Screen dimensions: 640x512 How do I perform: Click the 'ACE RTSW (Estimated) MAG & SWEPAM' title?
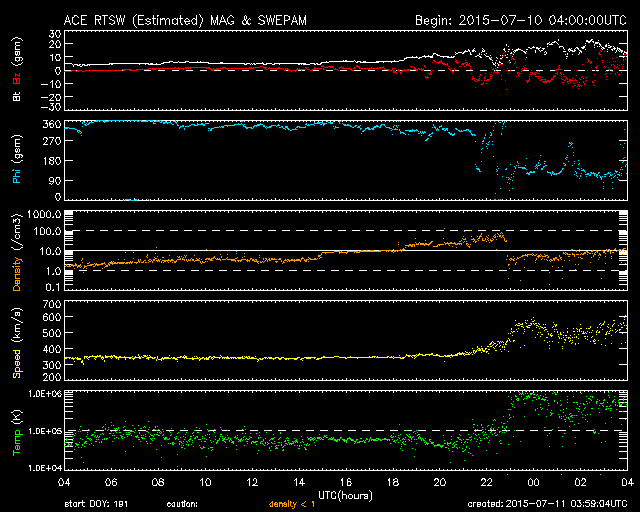tap(185, 20)
